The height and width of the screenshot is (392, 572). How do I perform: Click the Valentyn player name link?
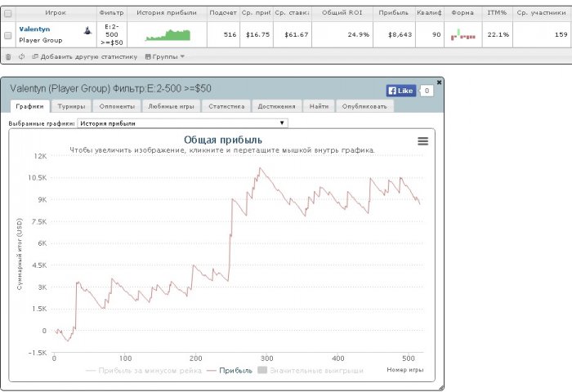click(x=34, y=29)
